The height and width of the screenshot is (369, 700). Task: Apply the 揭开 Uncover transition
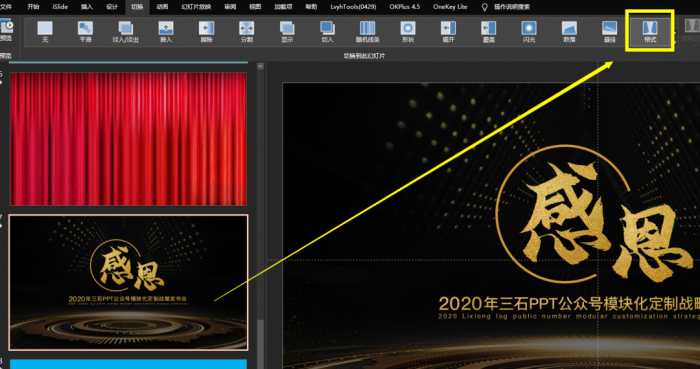point(448,32)
